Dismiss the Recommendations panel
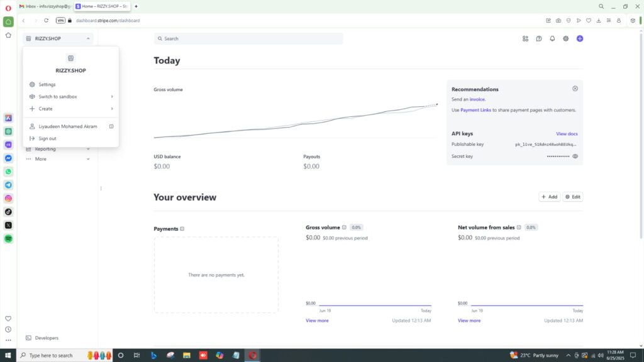Image resolution: width=644 pixels, height=362 pixels. click(x=575, y=89)
